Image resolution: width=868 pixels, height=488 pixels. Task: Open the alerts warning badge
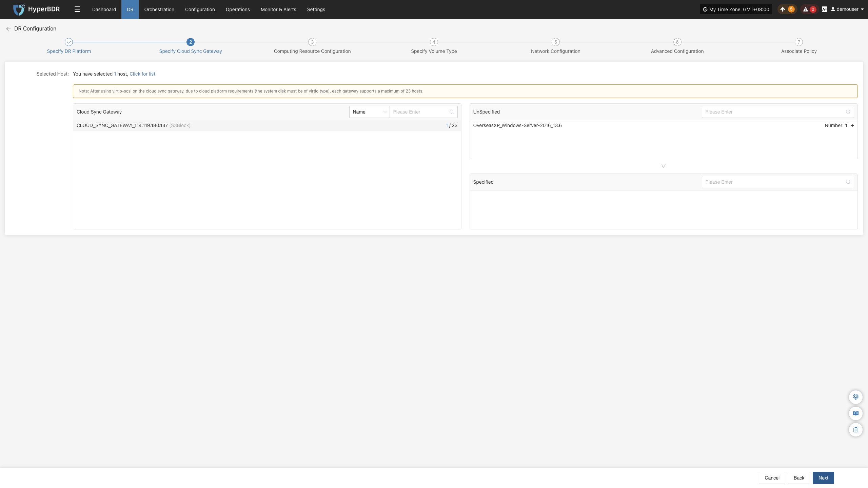pyautogui.click(x=809, y=9)
